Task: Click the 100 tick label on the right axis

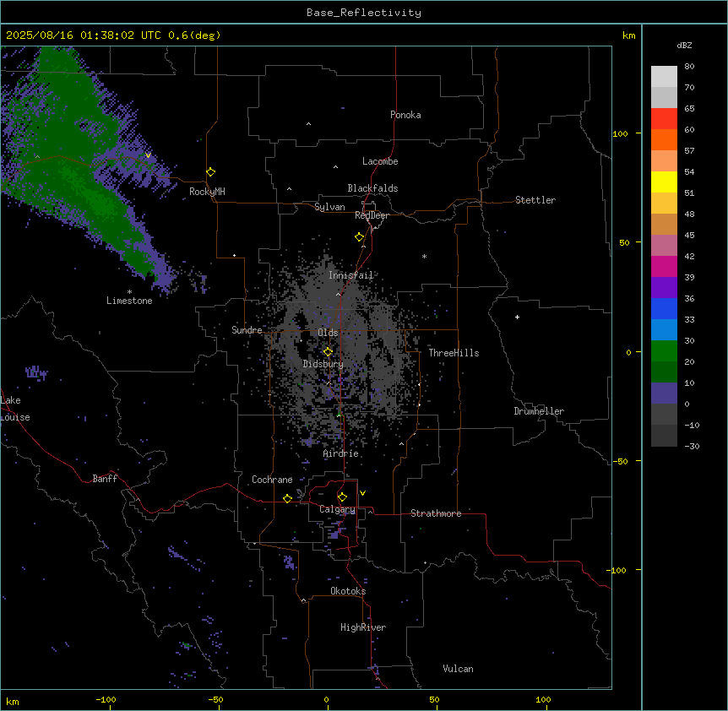Action: 620,133
